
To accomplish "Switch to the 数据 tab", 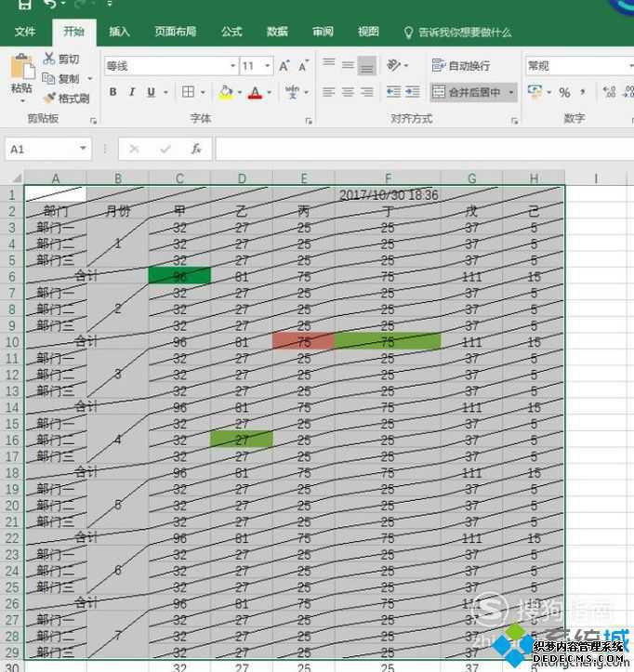I will click(277, 32).
